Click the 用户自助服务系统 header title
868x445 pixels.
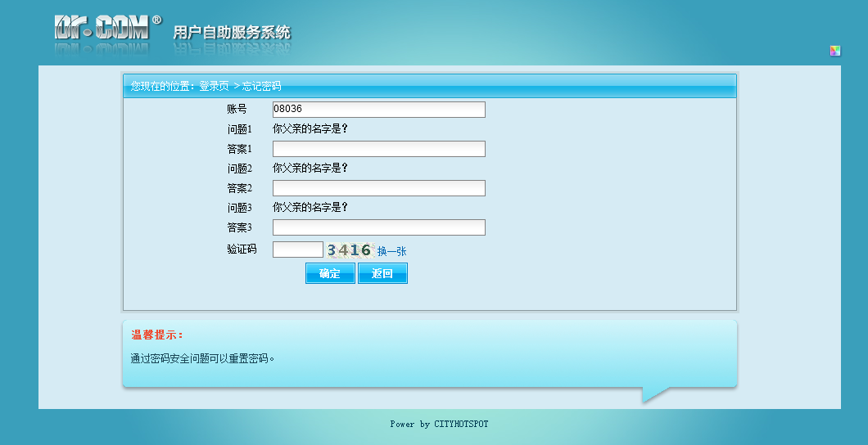232,33
